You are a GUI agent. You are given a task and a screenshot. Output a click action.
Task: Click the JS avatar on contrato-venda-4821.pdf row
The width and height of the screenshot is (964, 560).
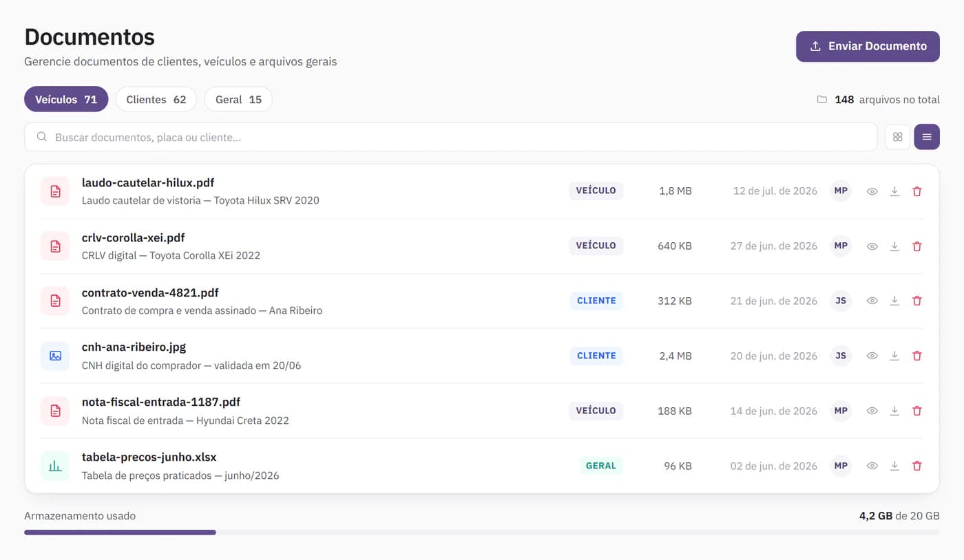pyautogui.click(x=841, y=301)
